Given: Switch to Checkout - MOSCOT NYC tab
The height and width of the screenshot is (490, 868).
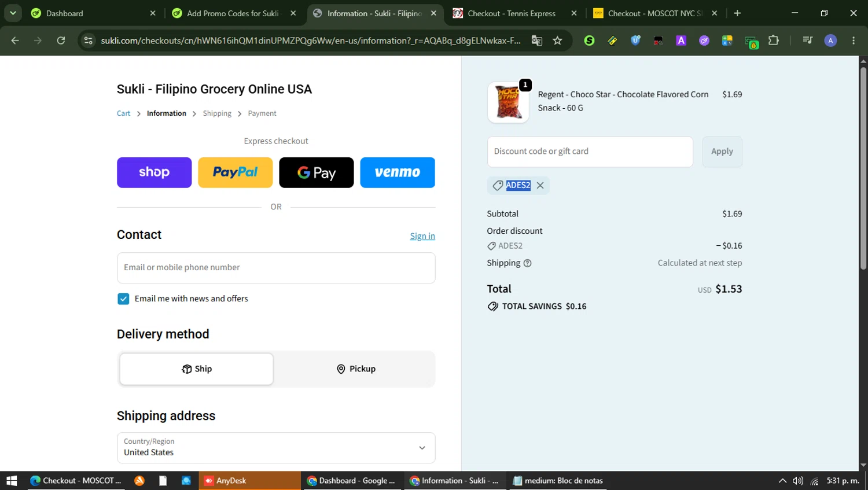Looking at the screenshot, I should (654, 13).
